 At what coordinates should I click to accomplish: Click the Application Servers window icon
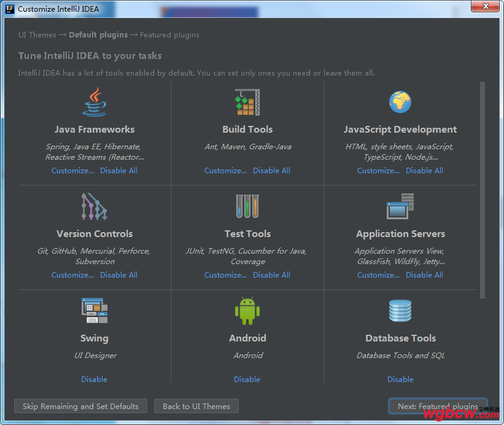point(400,206)
